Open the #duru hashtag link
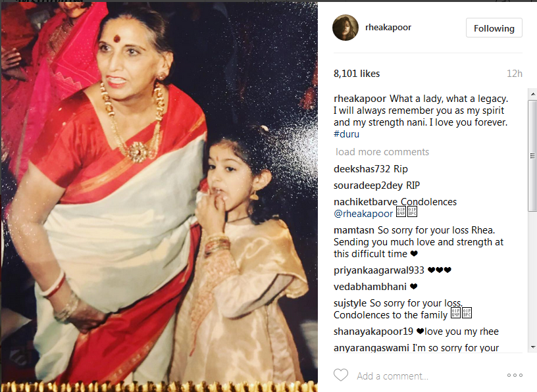Screen dimensions: 537x392 346,134
